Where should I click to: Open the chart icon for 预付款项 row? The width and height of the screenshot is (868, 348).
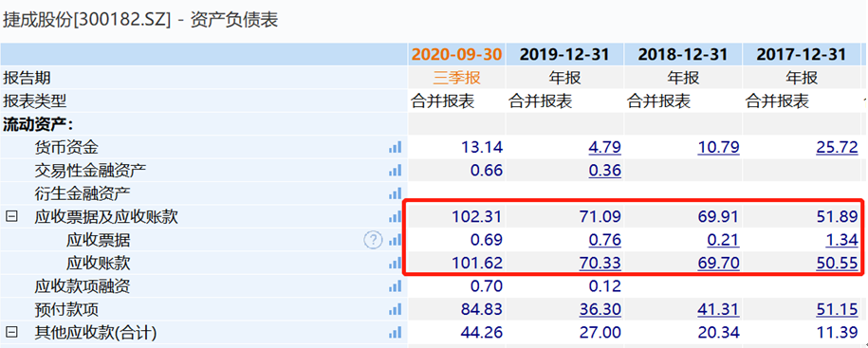[395, 310]
